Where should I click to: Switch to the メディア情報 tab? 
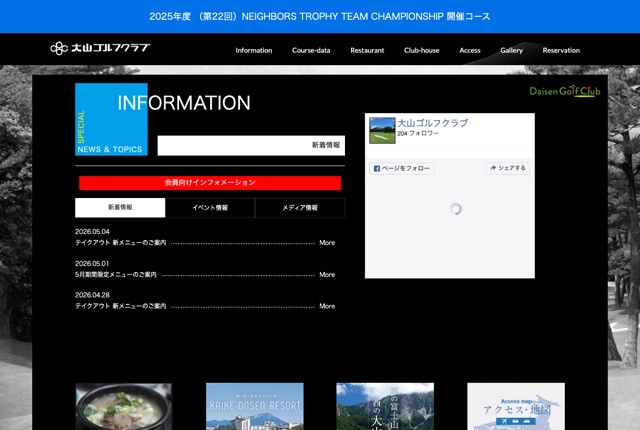[x=300, y=208]
